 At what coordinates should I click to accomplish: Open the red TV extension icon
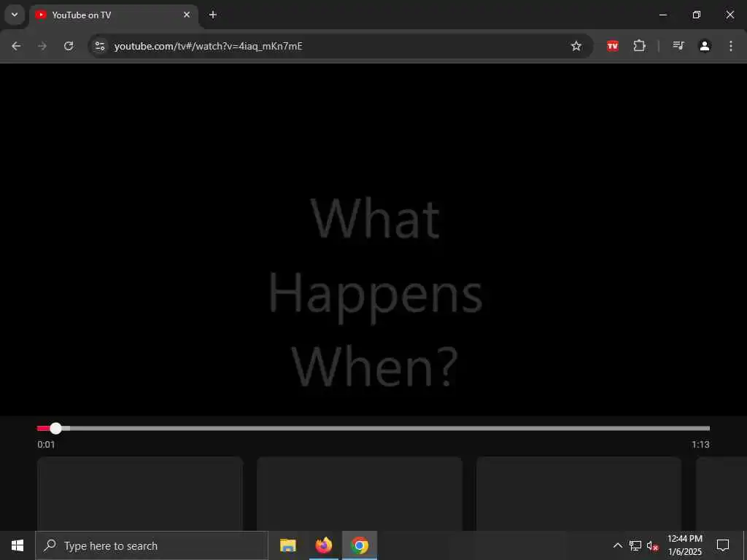point(612,46)
